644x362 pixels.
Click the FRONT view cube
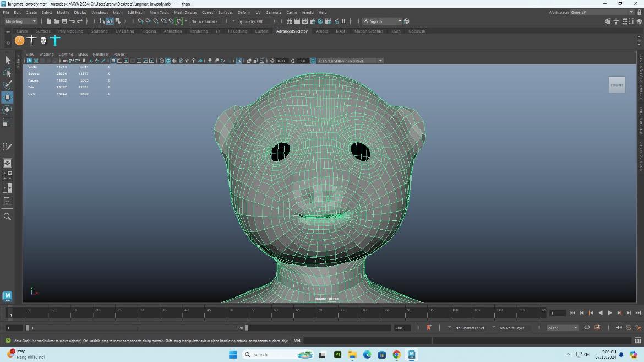(617, 85)
